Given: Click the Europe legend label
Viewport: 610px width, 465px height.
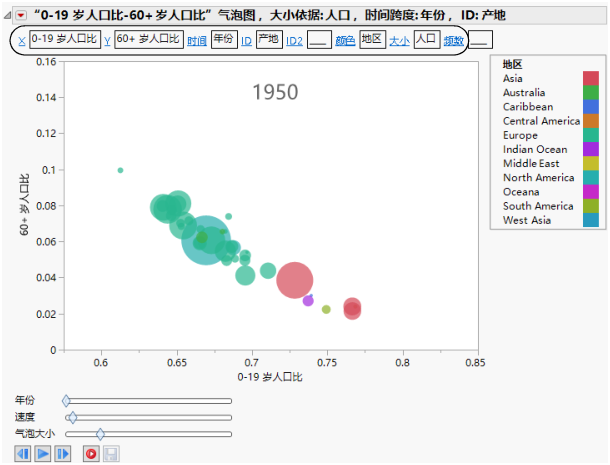Looking at the screenshot, I should pos(520,135).
